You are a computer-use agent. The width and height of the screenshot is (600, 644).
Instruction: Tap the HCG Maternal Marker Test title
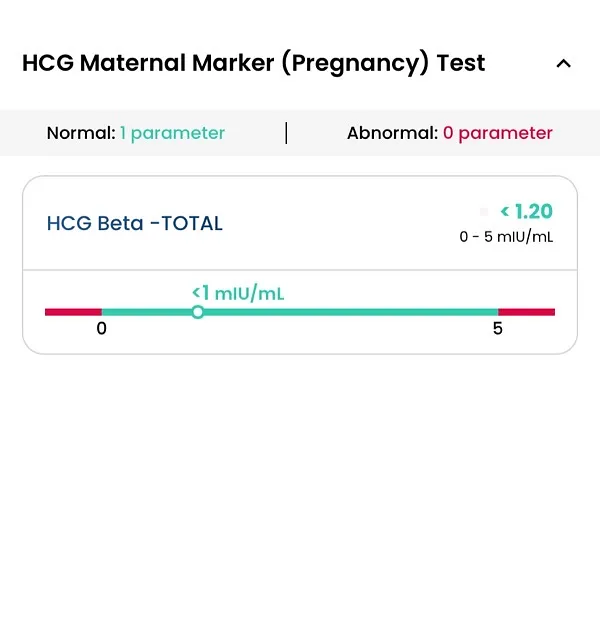pyautogui.click(x=253, y=63)
